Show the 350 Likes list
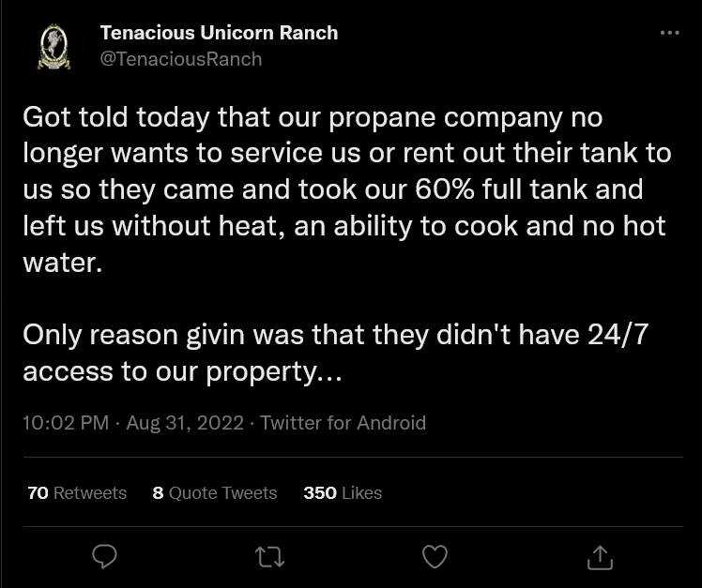702x588 pixels. pos(343,492)
